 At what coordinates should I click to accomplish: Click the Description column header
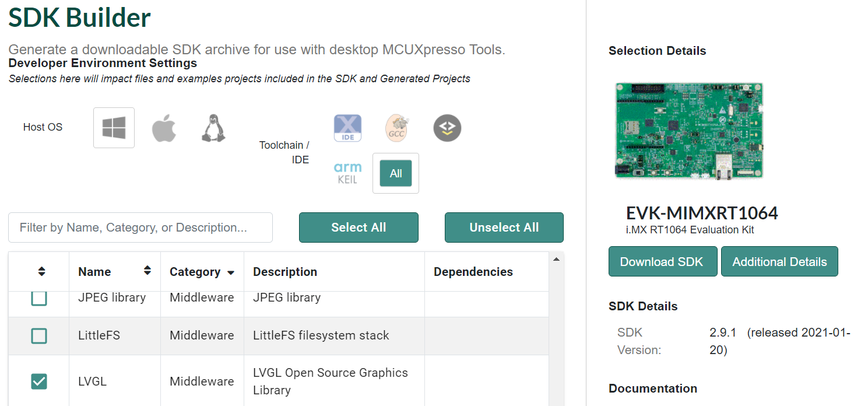coord(285,271)
